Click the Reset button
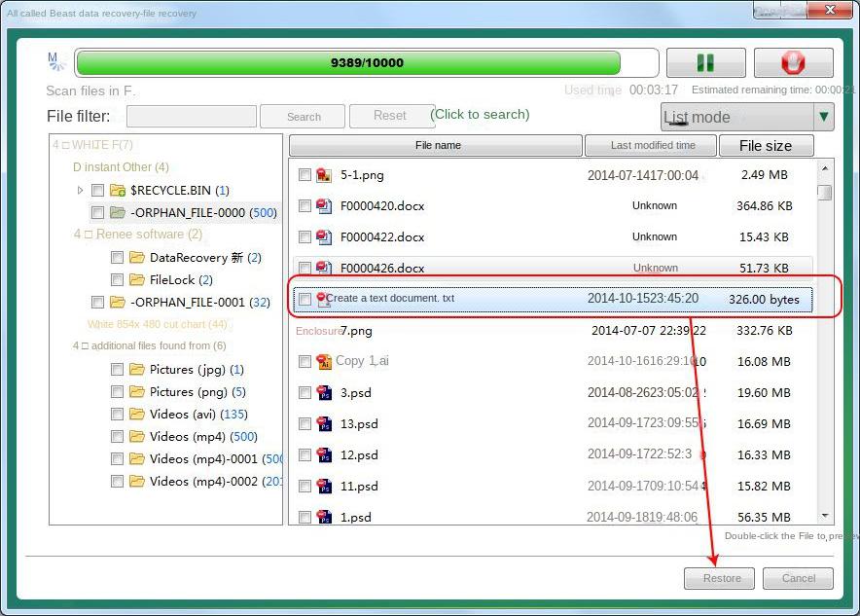This screenshot has height=616, width=860. tap(391, 115)
